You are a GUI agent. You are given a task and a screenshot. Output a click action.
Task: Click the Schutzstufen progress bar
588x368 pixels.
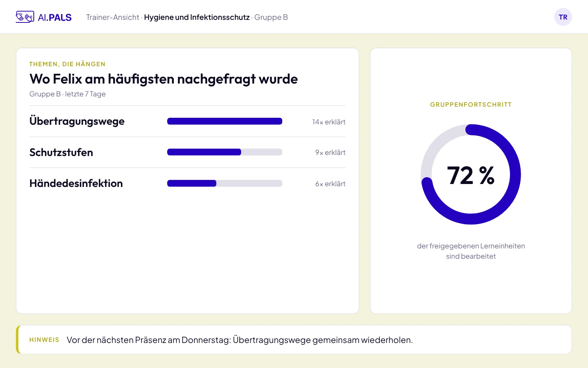pos(225,152)
